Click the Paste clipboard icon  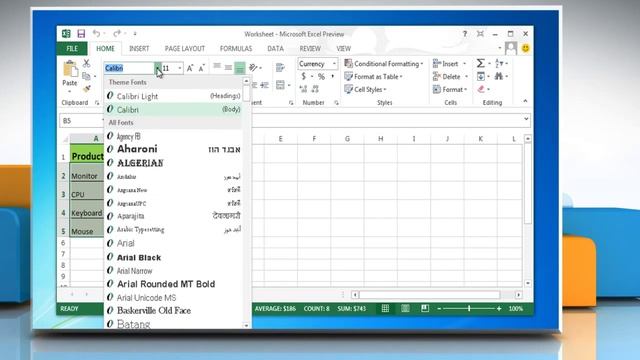(x=70, y=69)
